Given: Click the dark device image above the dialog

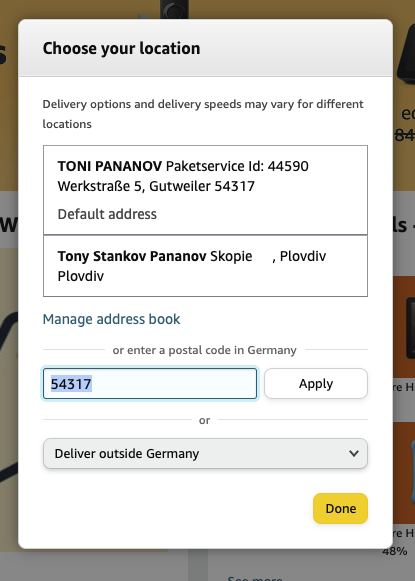Looking at the screenshot, I should point(174,10).
